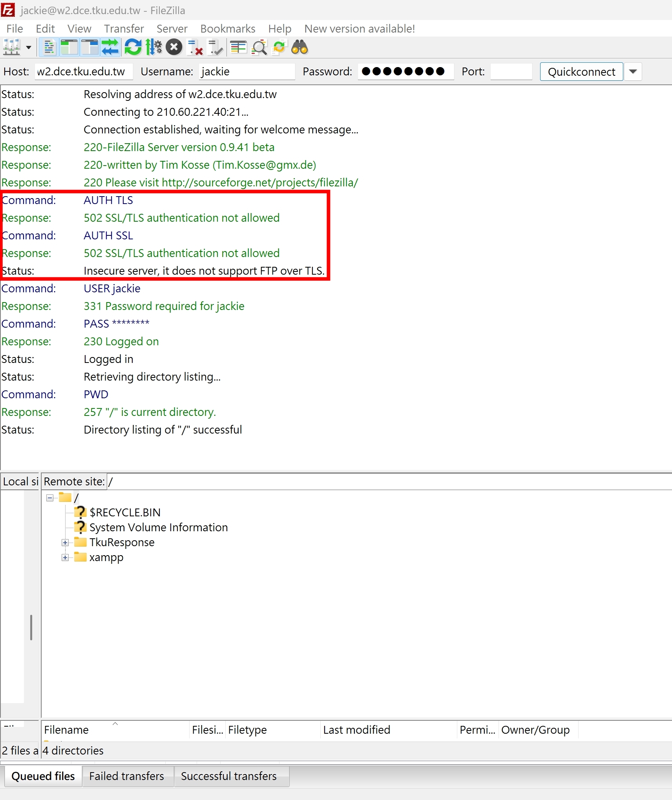This screenshot has width=672, height=800.
Task: Toggle the remote directory tree
Action: (90, 48)
